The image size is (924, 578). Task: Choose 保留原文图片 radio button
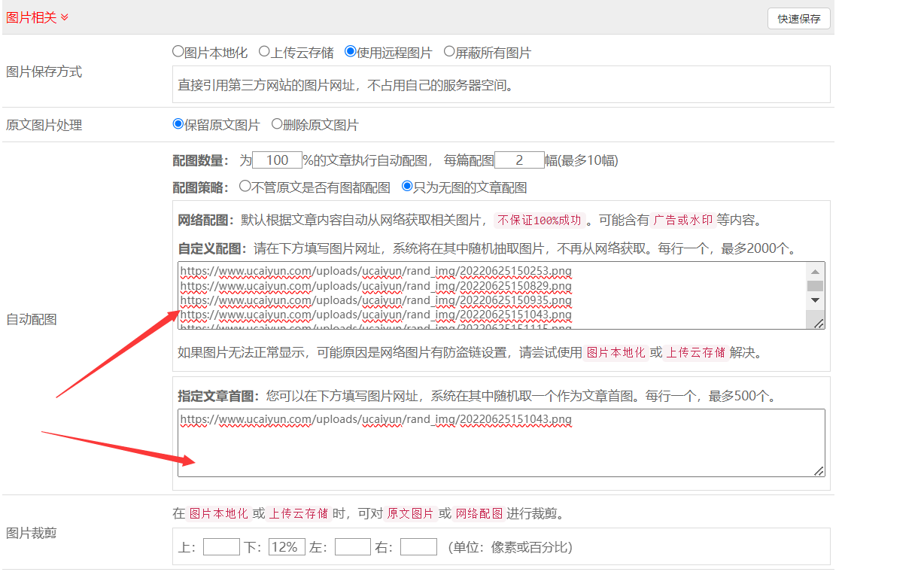coord(178,124)
